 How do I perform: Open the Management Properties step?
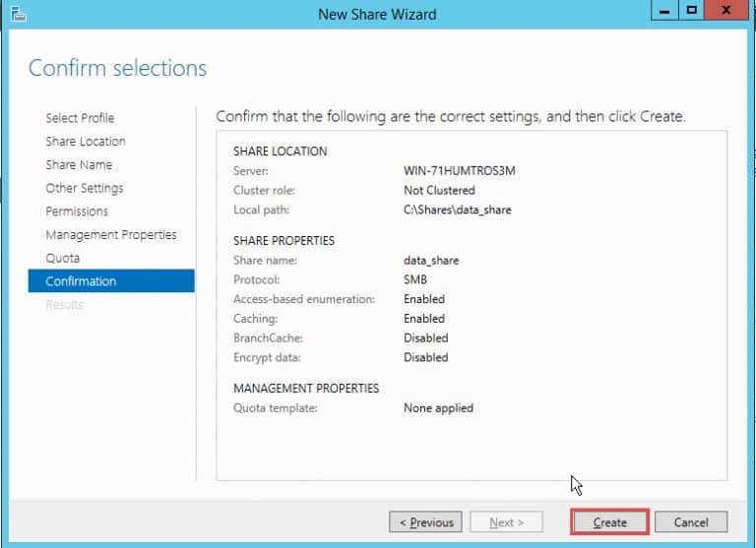tap(111, 235)
